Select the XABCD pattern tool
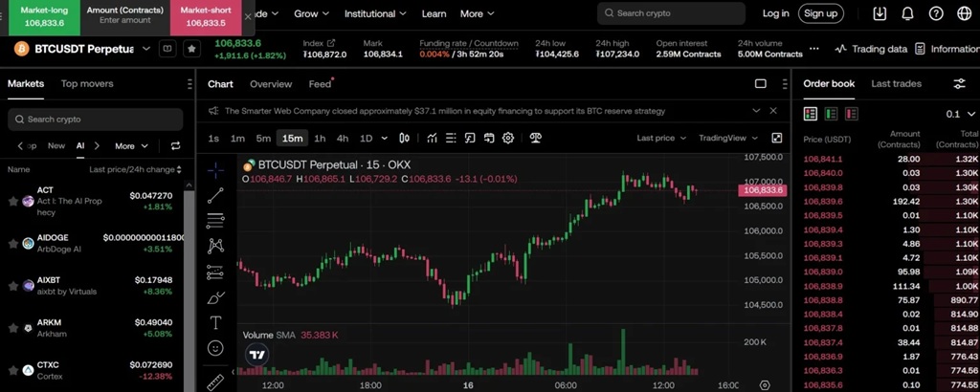Screen dimensions: 980x392 215,246
